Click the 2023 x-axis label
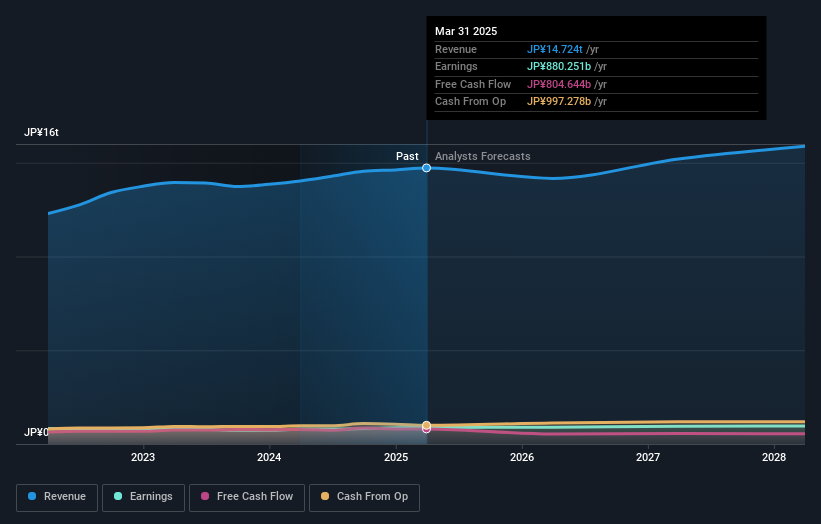The width and height of the screenshot is (821, 524). [143, 457]
